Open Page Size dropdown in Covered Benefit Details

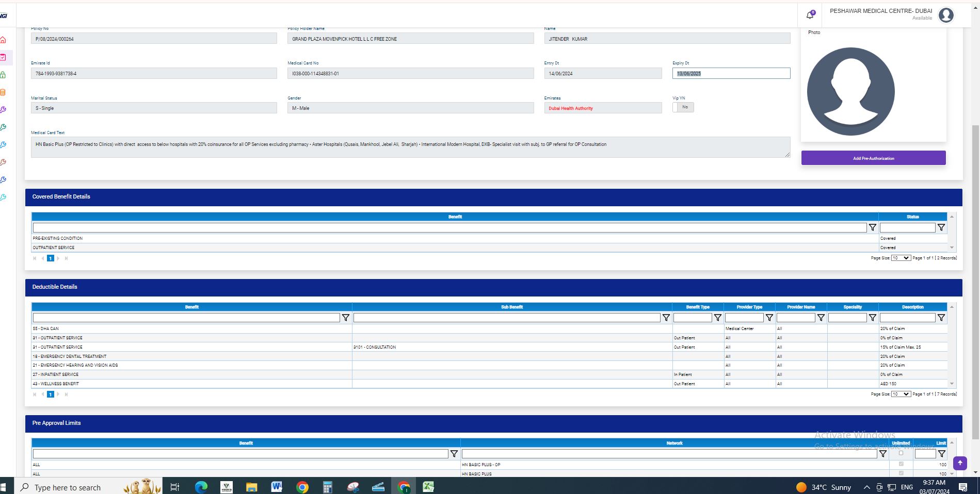click(901, 258)
